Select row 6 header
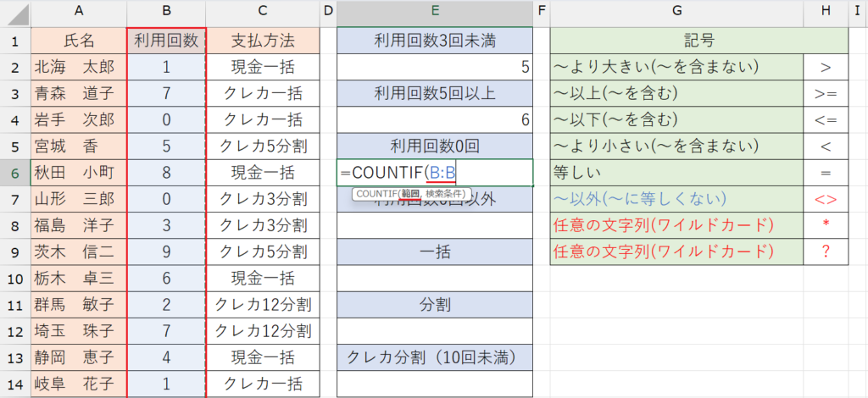This screenshot has width=868, height=398. click(15, 173)
